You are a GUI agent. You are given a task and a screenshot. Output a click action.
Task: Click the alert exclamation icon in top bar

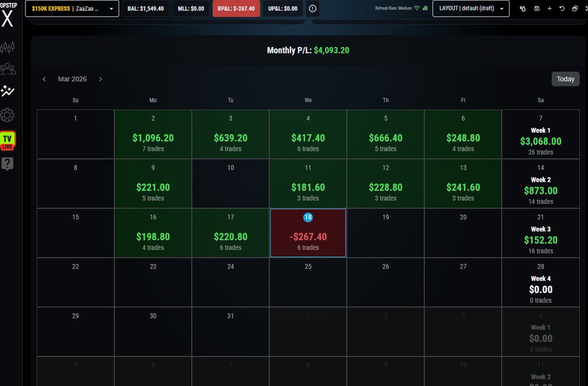coord(313,8)
